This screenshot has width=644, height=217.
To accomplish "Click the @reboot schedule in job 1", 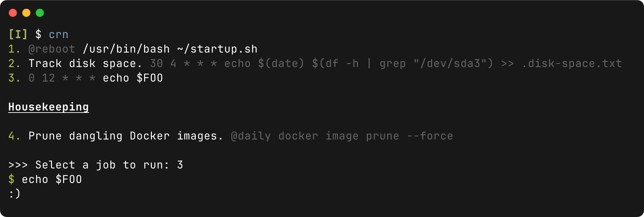I will click(52, 49).
